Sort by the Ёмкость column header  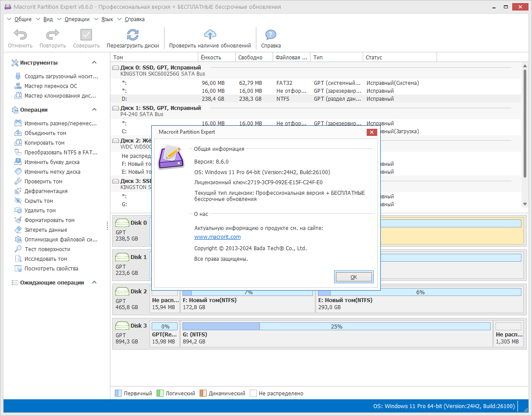(x=217, y=57)
